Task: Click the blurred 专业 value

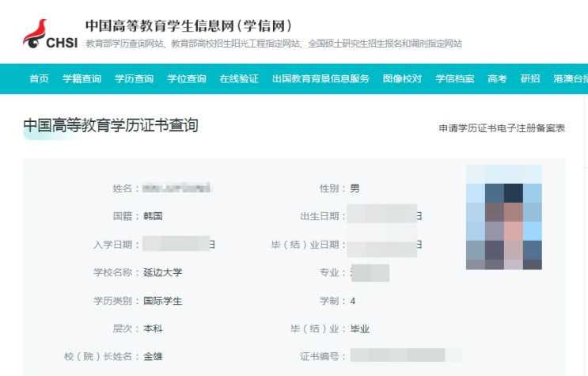Action: click(370, 273)
